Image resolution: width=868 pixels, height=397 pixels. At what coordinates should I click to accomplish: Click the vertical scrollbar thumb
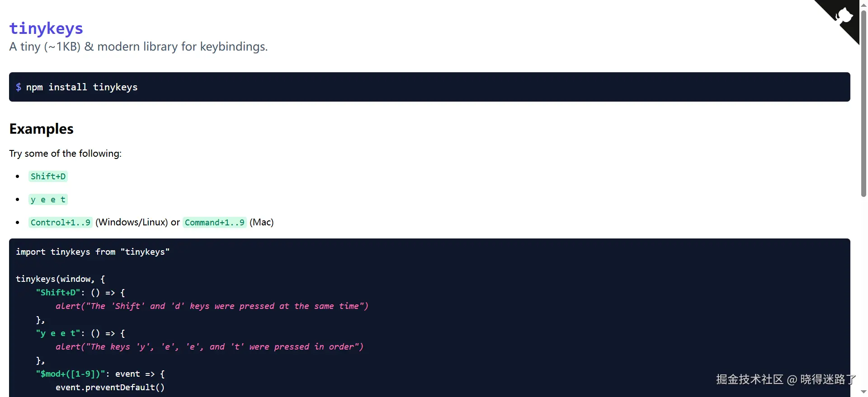tap(863, 103)
